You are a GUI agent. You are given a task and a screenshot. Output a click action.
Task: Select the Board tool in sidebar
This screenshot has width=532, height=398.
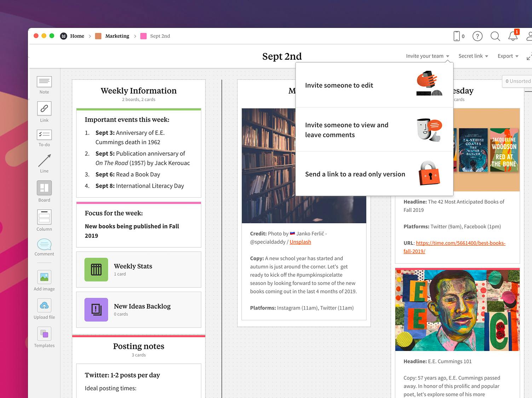point(44,191)
